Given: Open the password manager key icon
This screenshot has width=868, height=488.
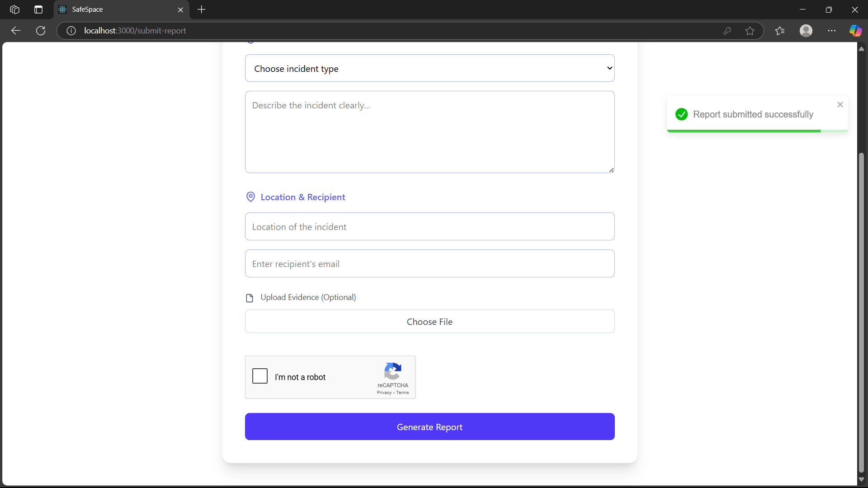Looking at the screenshot, I should (x=727, y=31).
